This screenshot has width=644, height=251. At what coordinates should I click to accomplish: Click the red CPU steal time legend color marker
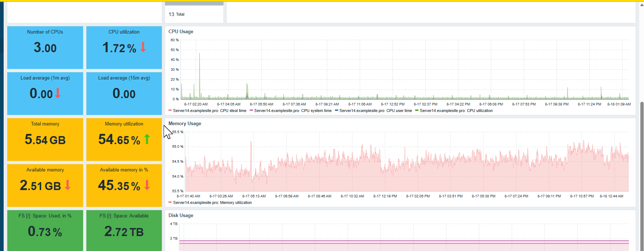point(170,110)
